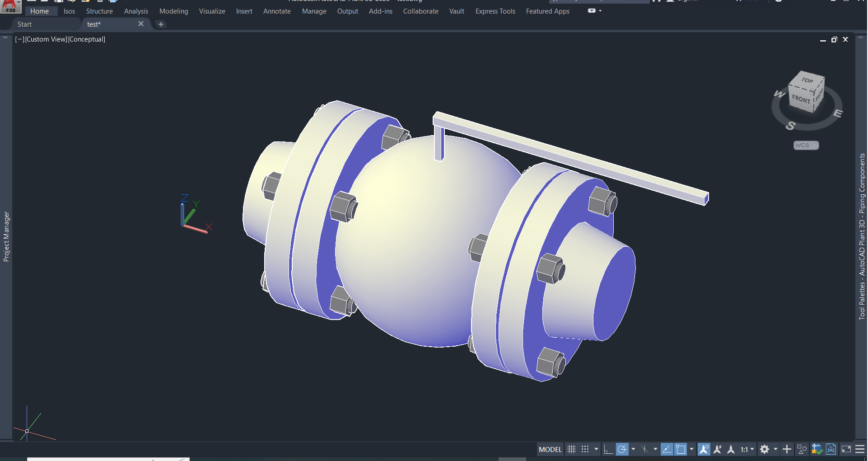Close the drawing viewport window
868x461 pixels.
click(845, 40)
